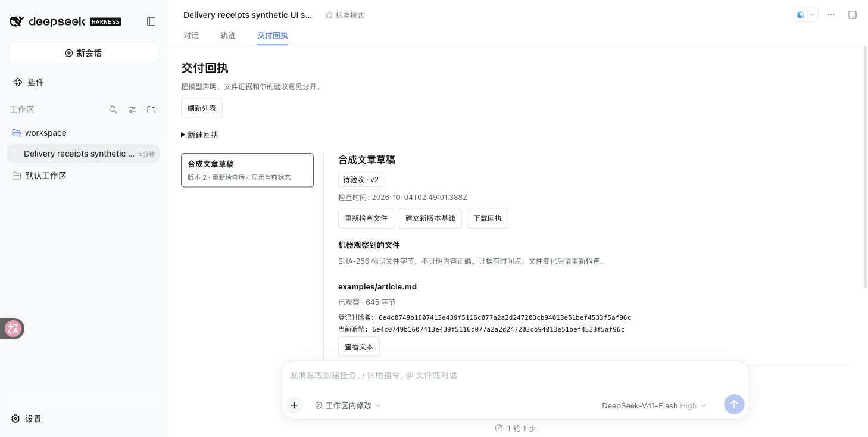This screenshot has height=437, width=868.
Task: Click the 登记时哈希 hash value line
Action: (485, 317)
